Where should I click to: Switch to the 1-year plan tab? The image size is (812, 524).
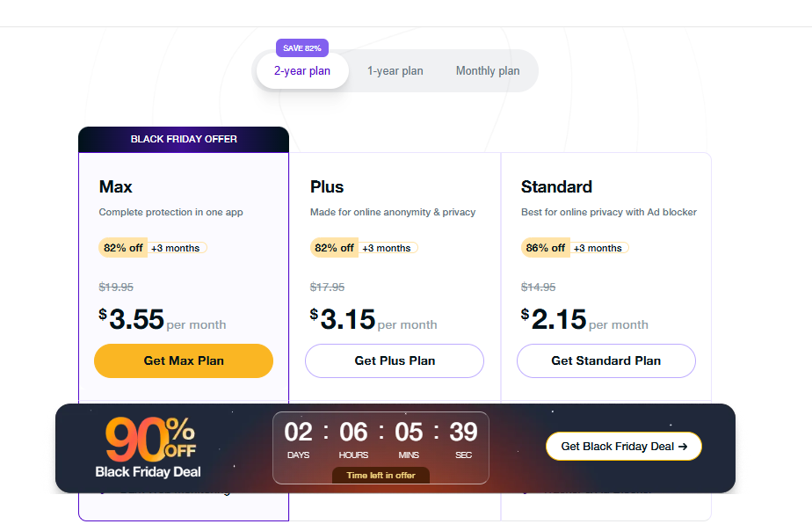tap(395, 70)
